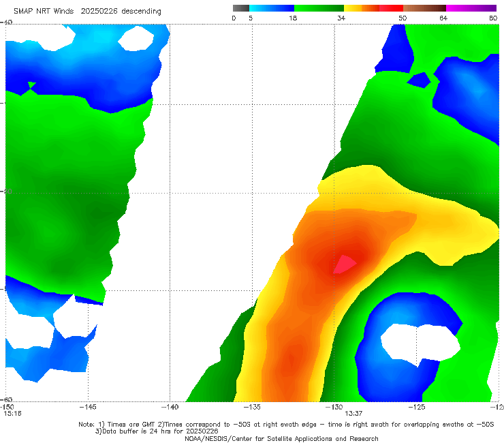This screenshot has width=504, height=443.
Task: Click the bright red peak wind patch
Action: point(344,264)
